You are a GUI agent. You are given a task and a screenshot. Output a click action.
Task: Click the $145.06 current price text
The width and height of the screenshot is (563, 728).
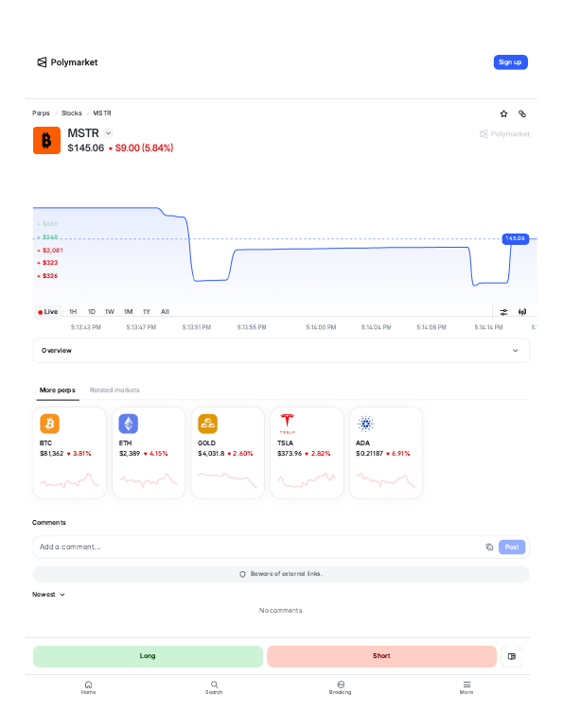[x=86, y=148]
